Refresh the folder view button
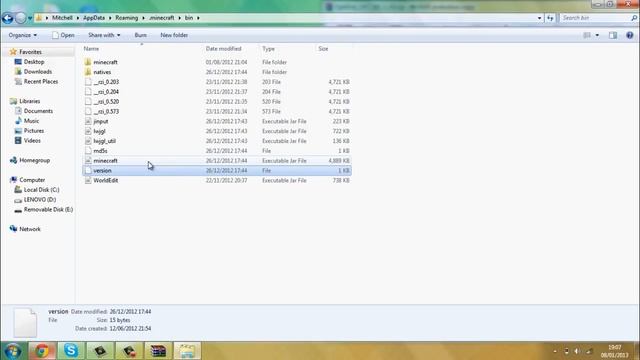 [550, 18]
